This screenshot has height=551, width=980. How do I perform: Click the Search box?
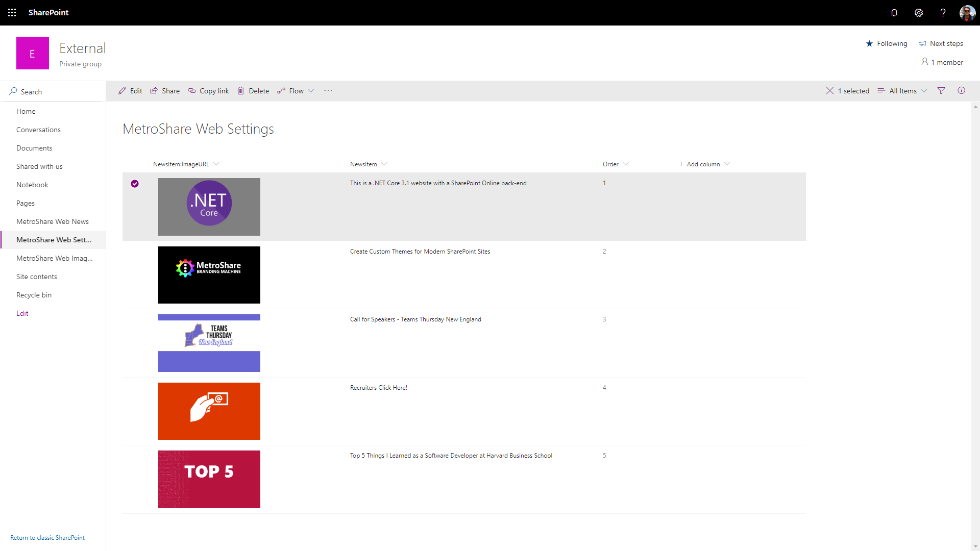[x=53, y=91]
